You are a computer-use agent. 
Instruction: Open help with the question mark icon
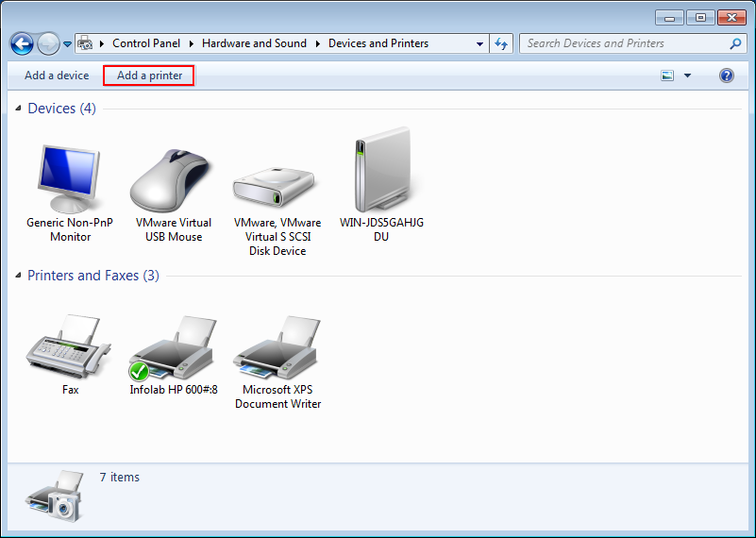pos(727,76)
